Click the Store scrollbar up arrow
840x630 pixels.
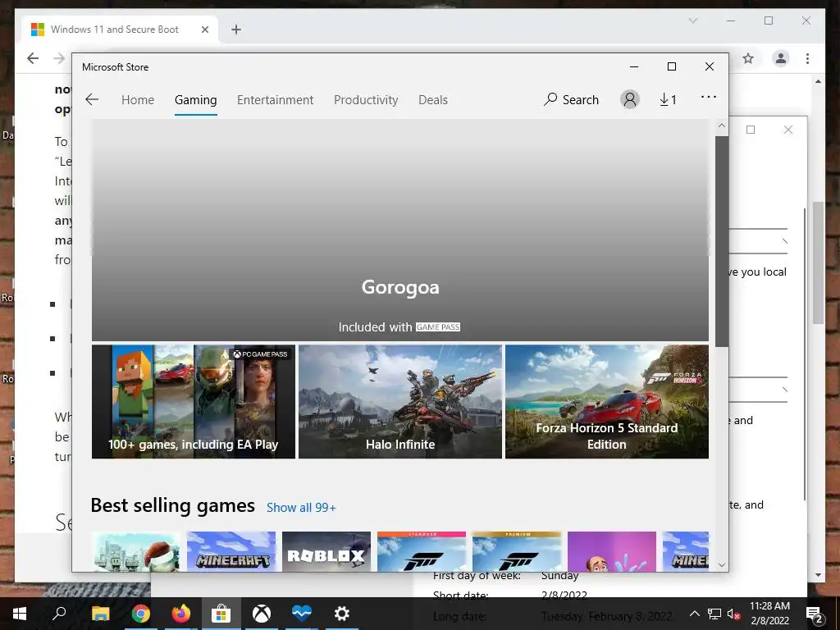722,126
